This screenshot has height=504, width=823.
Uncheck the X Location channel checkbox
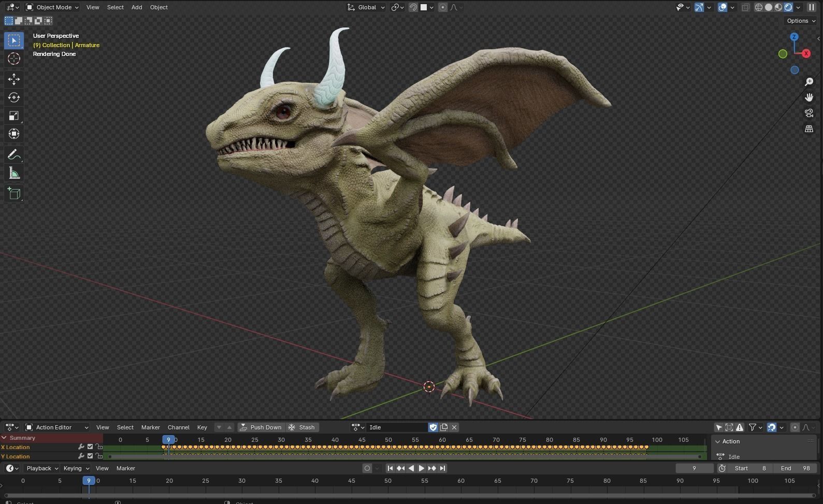click(90, 447)
